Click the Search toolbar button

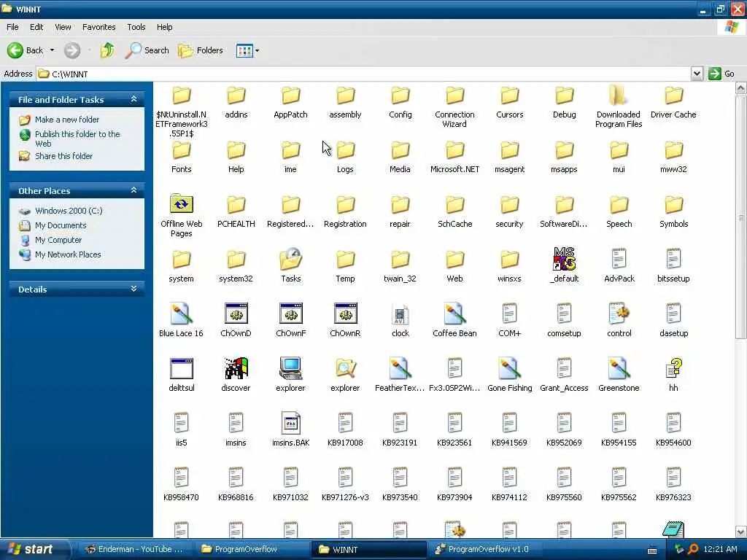coord(147,50)
